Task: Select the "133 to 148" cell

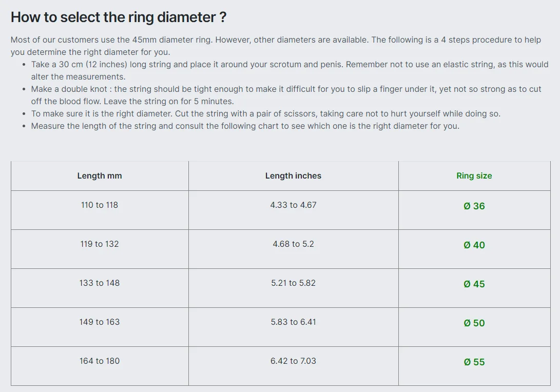Action: 100,283
